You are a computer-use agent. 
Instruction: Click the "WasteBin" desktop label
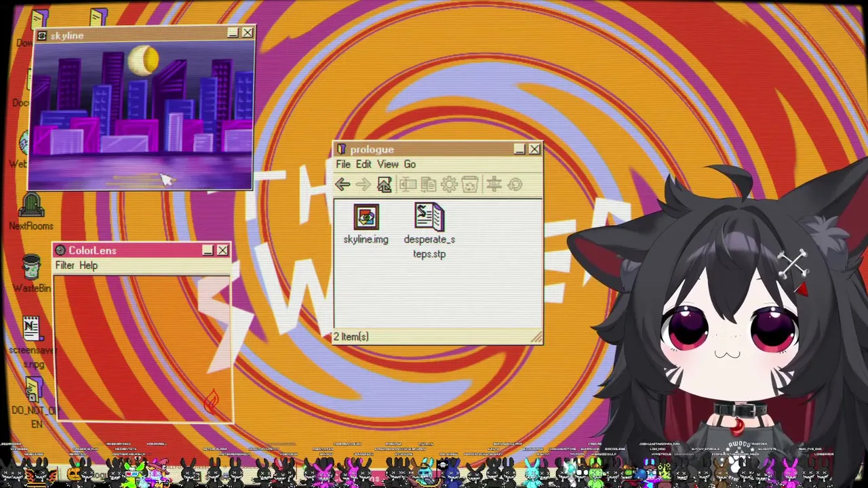tap(32, 288)
